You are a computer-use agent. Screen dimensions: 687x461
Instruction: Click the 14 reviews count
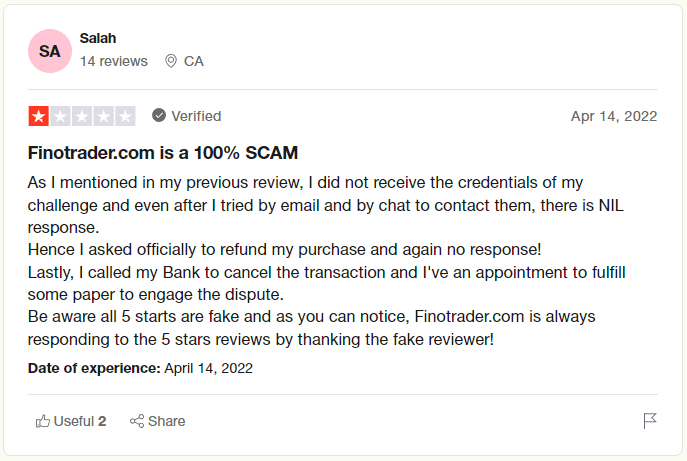(114, 61)
